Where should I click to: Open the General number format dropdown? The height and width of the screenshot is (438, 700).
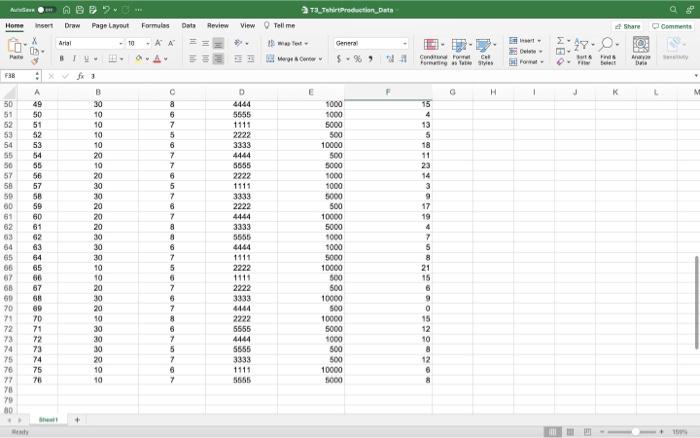tap(404, 43)
